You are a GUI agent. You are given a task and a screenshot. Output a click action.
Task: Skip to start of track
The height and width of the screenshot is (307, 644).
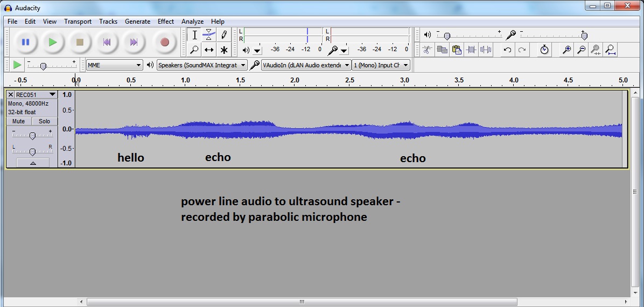click(x=107, y=42)
